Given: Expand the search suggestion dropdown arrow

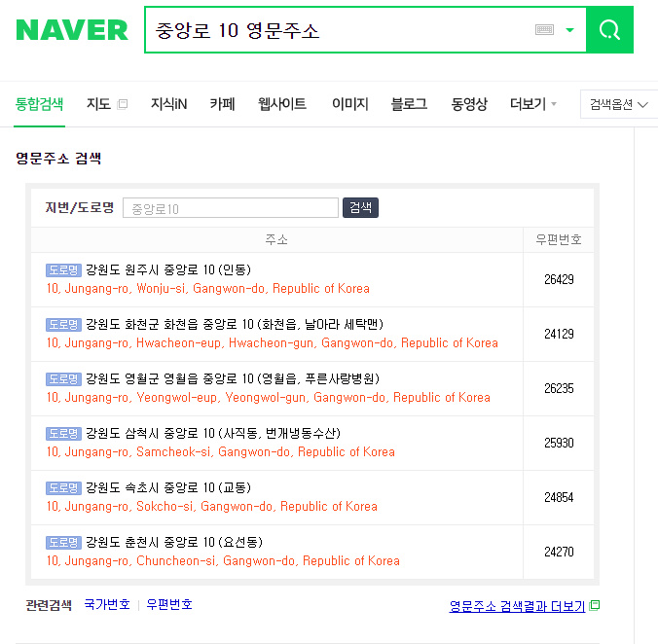Looking at the screenshot, I should coord(569,30).
